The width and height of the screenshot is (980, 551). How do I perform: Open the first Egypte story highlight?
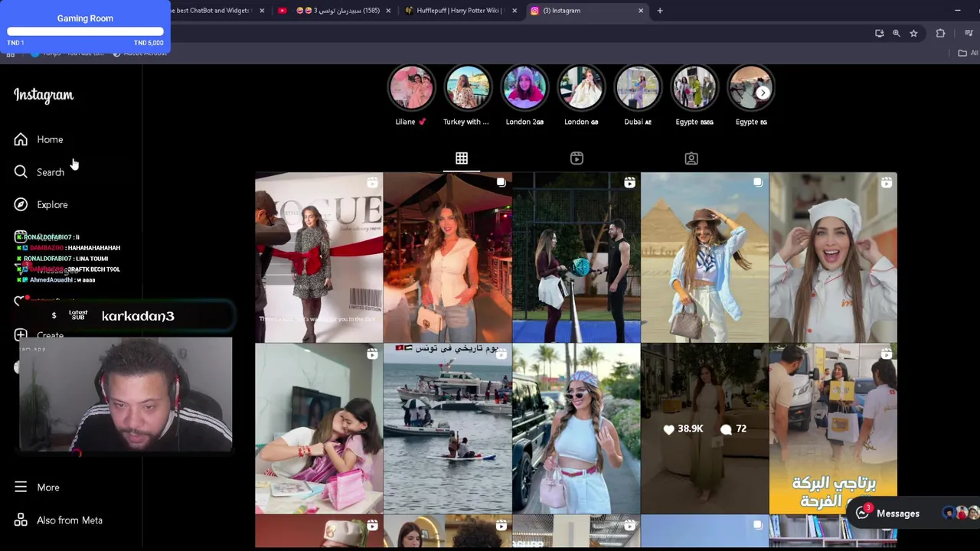pos(694,88)
